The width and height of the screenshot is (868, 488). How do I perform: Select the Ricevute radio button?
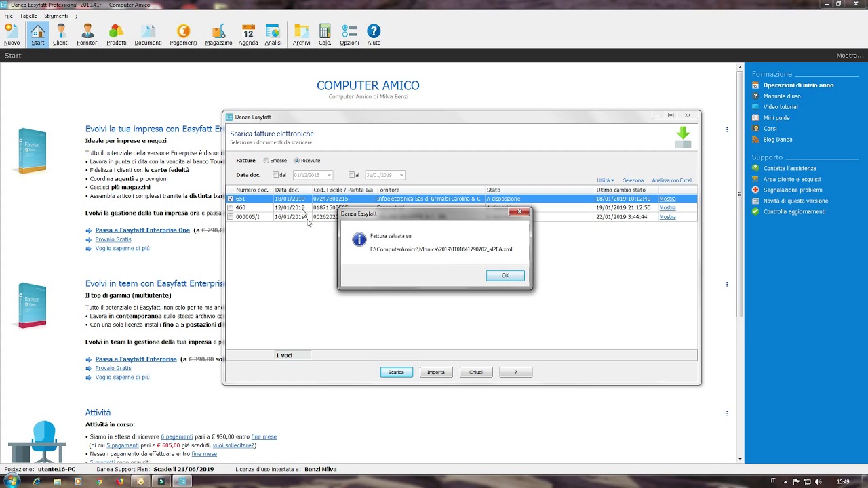(x=297, y=161)
